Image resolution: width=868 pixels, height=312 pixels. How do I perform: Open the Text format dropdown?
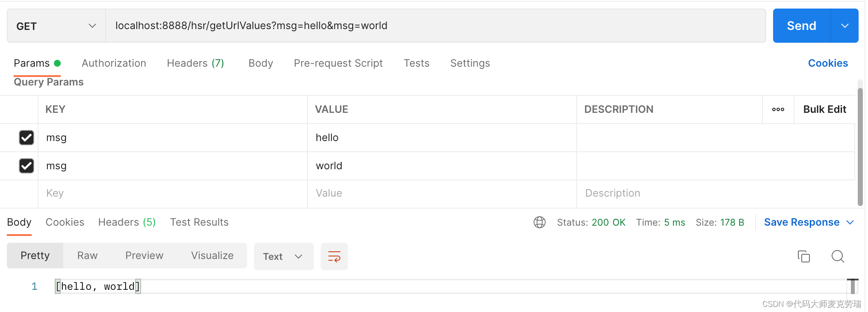[x=283, y=256]
